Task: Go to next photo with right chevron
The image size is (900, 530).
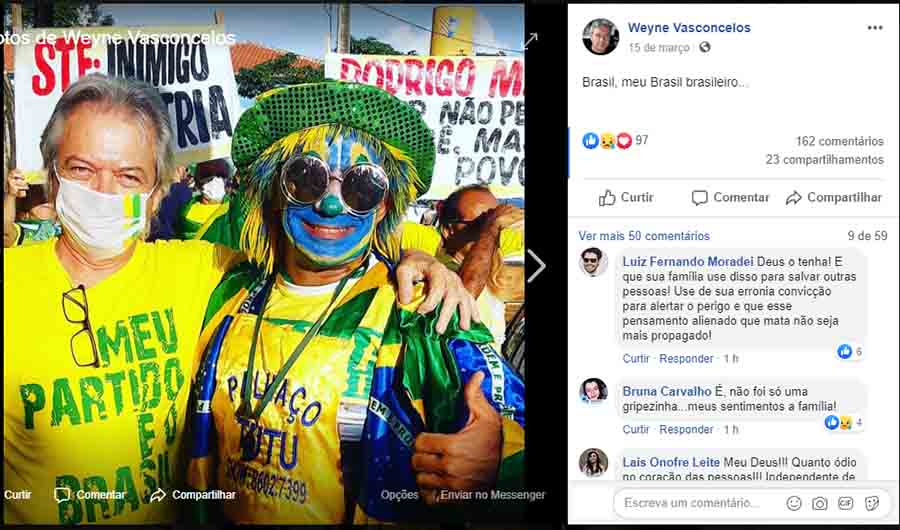Action: click(536, 266)
